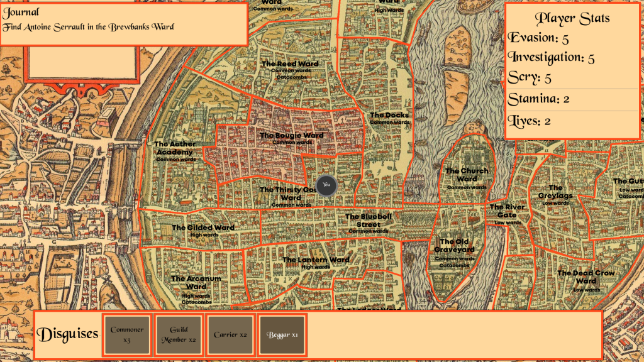Click the Player Stats title
Screen dimensions: 644x362
click(572, 18)
